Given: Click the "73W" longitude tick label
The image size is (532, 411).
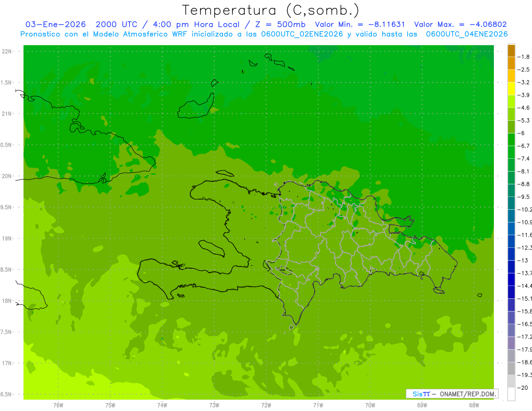Looking at the screenshot, I should (x=214, y=405).
